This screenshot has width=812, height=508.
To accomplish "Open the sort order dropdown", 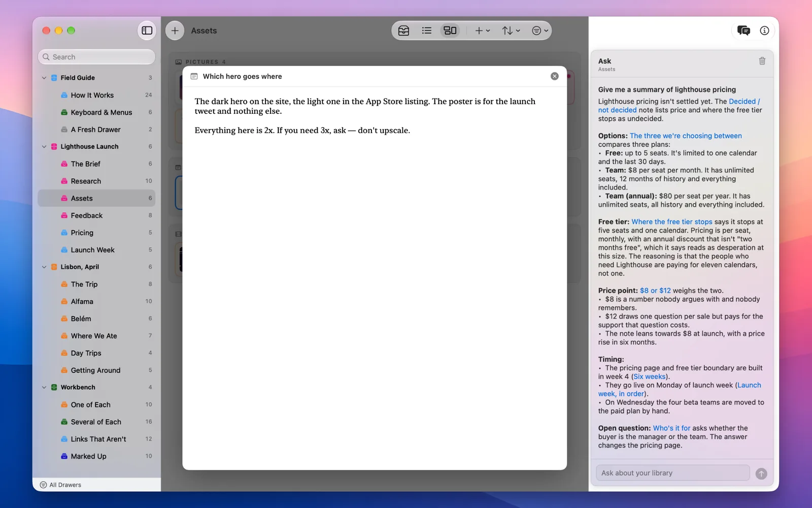I will [511, 30].
